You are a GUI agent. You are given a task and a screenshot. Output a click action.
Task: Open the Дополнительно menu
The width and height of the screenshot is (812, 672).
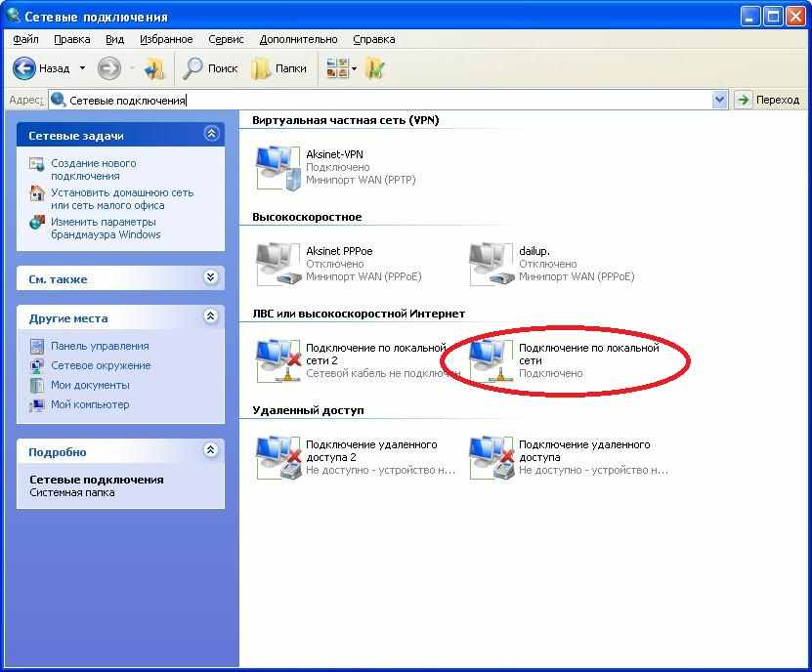[298, 39]
